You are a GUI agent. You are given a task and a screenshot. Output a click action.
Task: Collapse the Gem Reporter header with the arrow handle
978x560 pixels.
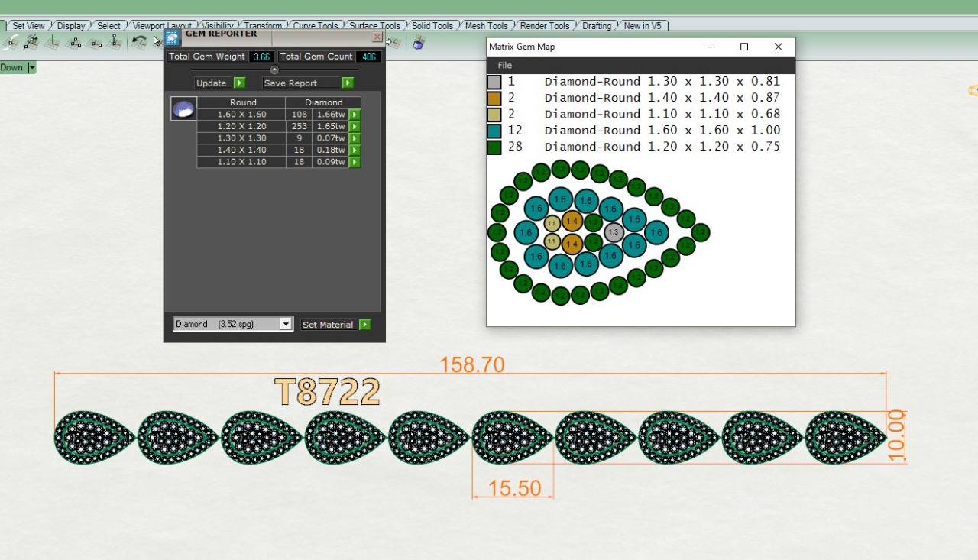pyautogui.click(x=275, y=70)
